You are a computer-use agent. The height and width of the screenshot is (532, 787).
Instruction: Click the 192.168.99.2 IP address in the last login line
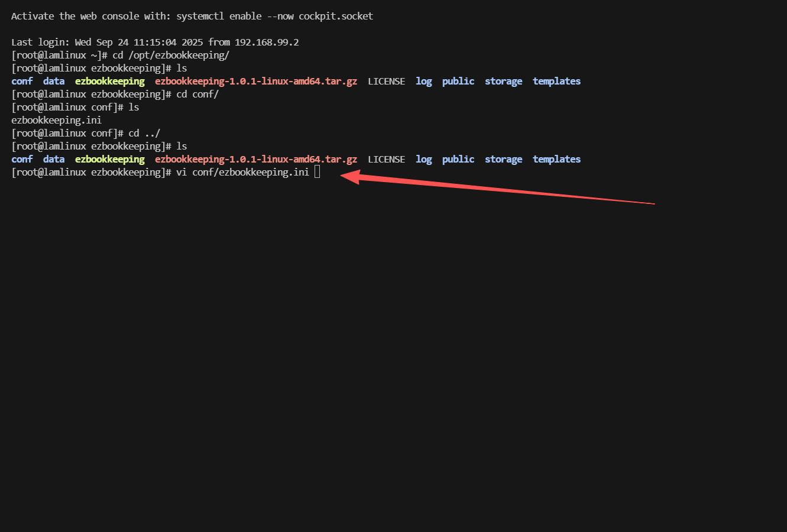267,42
